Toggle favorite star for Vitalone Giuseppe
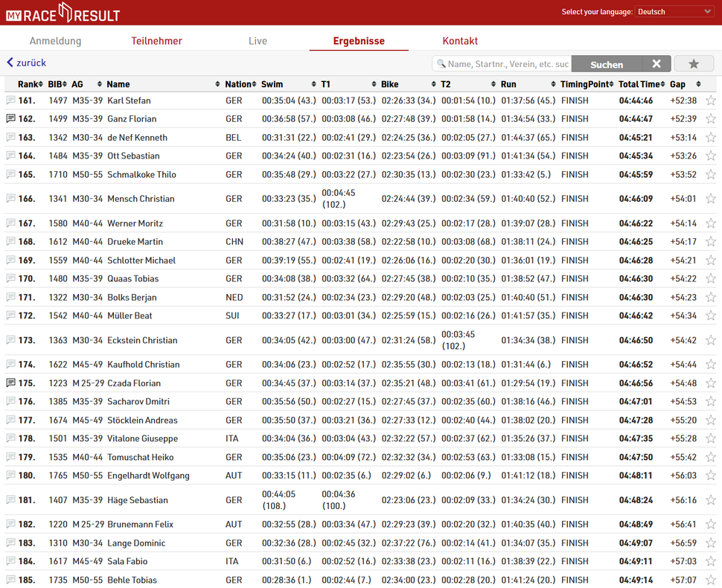Screen dimensions: 722x588 click(711, 438)
